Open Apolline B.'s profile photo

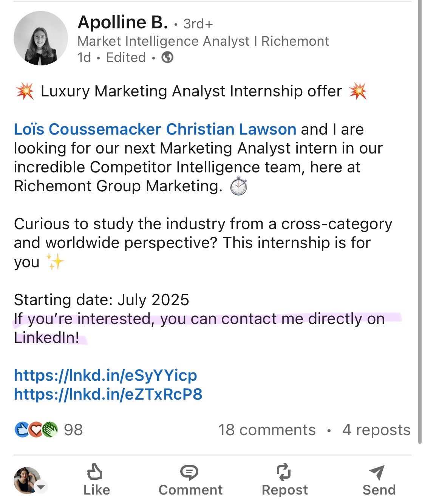click(x=41, y=38)
